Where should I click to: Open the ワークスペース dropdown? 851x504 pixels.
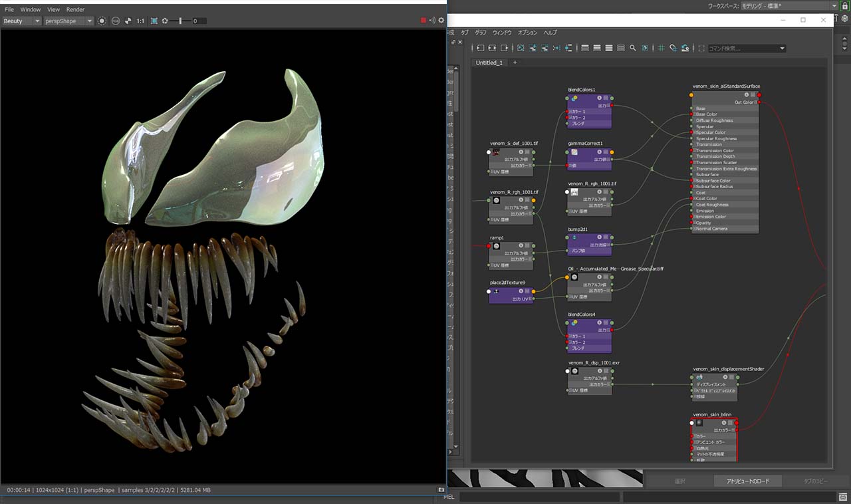(x=789, y=5)
